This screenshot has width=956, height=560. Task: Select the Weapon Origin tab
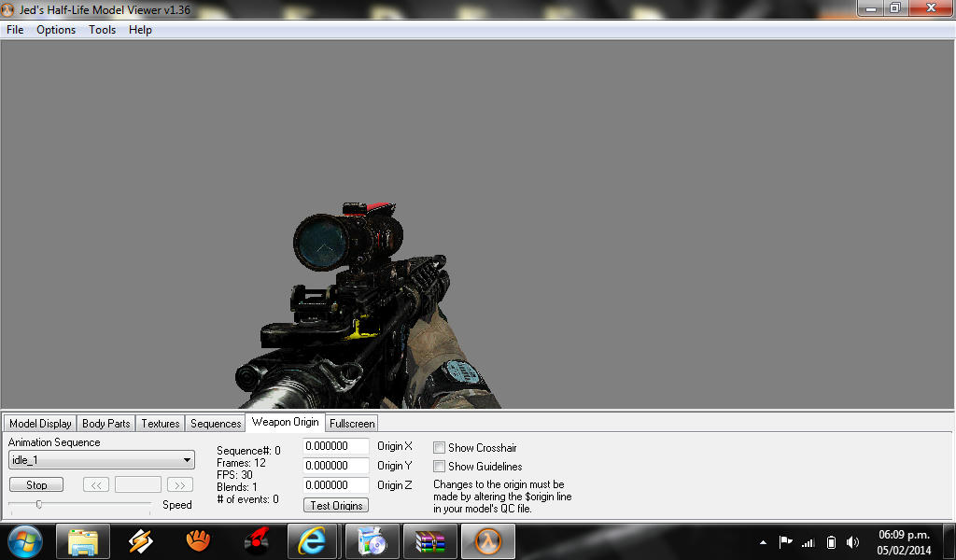[286, 422]
